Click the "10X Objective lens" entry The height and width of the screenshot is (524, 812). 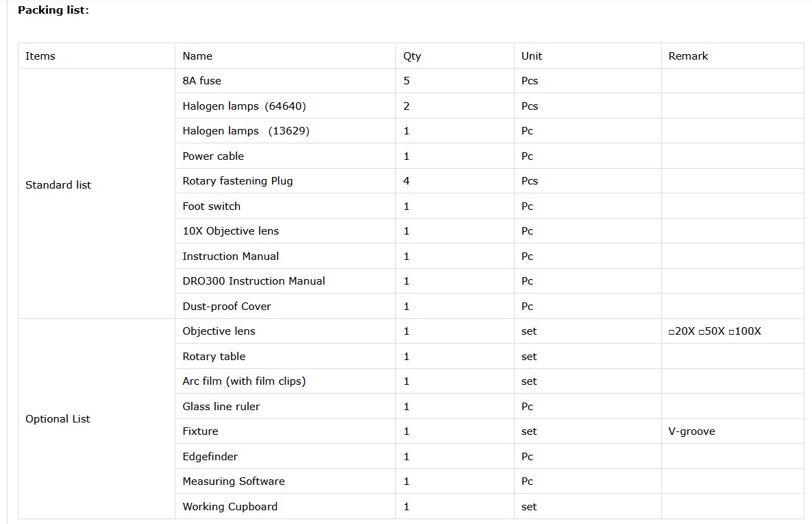[230, 231]
